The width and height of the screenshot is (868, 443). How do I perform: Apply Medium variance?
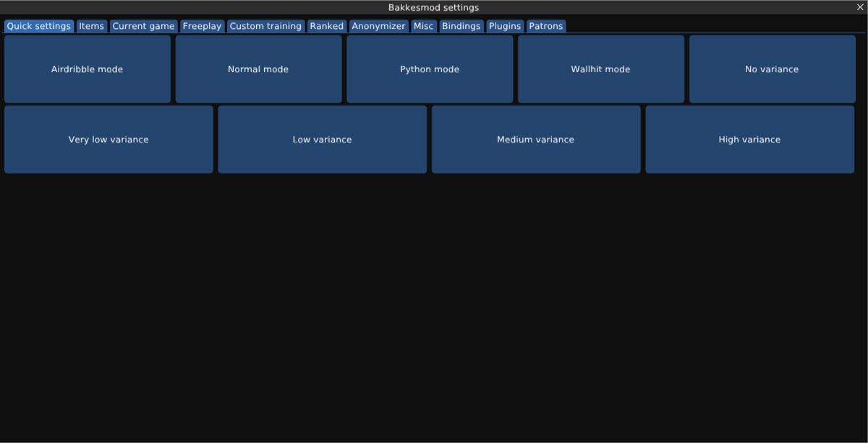[536, 139]
